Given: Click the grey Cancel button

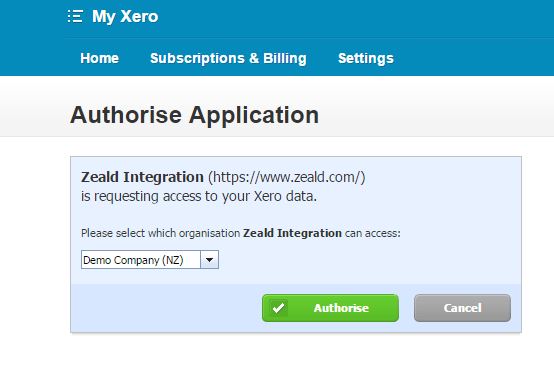Looking at the screenshot, I should tap(462, 308).
